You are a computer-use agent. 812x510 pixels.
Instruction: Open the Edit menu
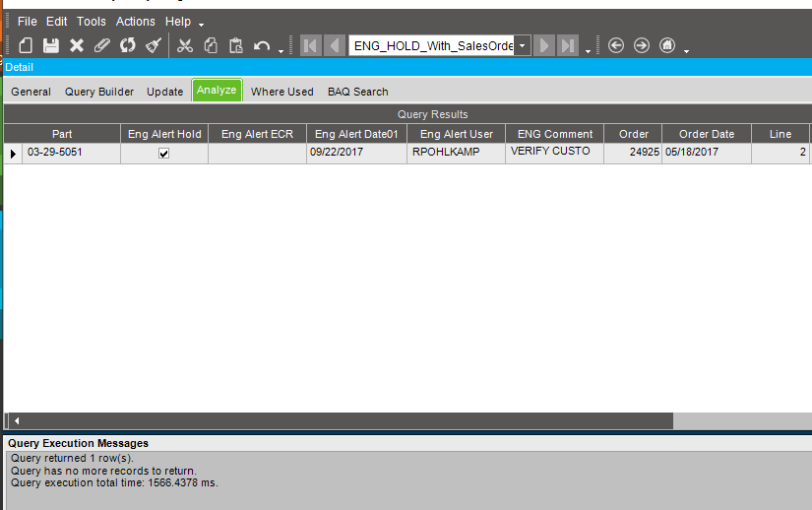(x=56, y=22)
